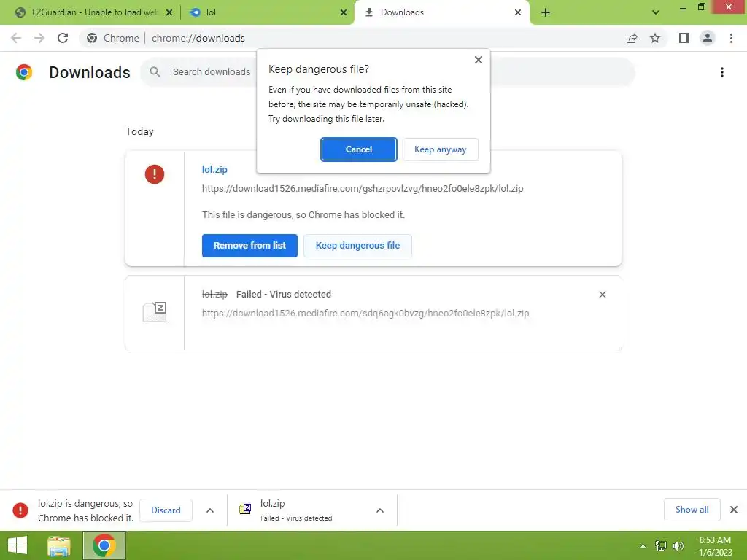This screenshot has width=747, height=560.
Task: Open the tab search dropdown chevron
Action: click(x=656, y=12)
